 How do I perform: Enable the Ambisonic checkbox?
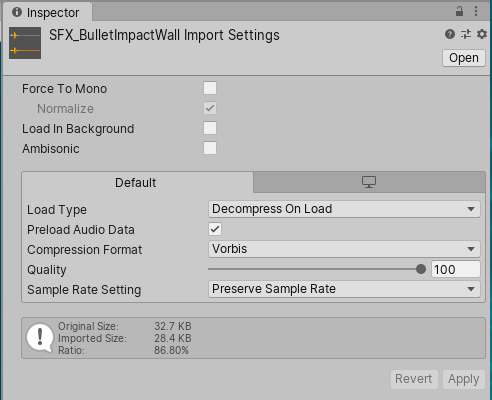[210, 148]
